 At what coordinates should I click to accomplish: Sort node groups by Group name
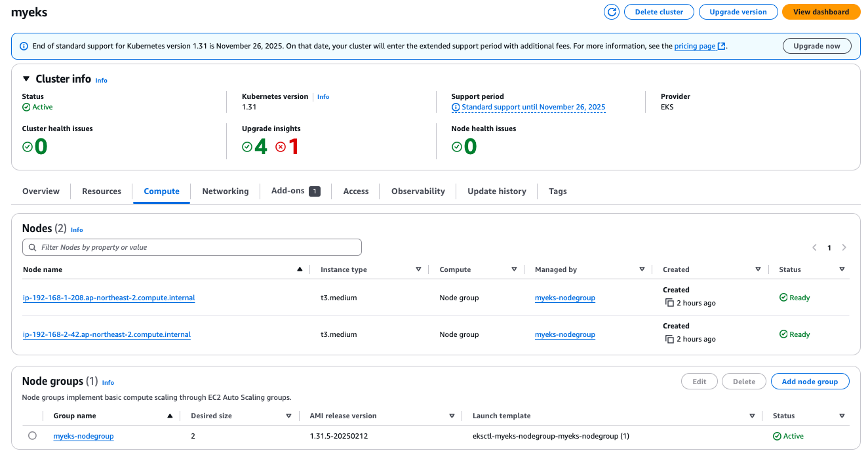[x=170, y=416]
